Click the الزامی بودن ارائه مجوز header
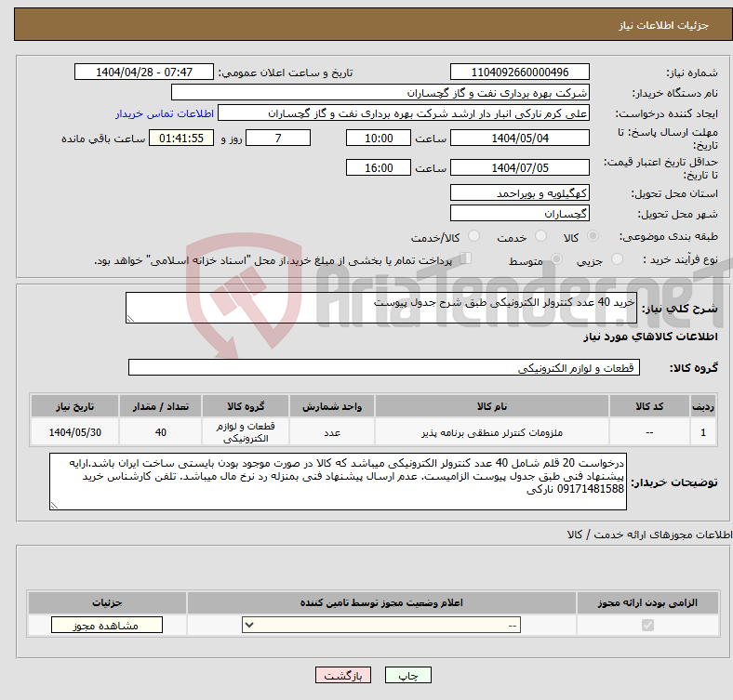The height and width of the screenshot is (700, 733). pyautogui.click(x=647, y=602)
